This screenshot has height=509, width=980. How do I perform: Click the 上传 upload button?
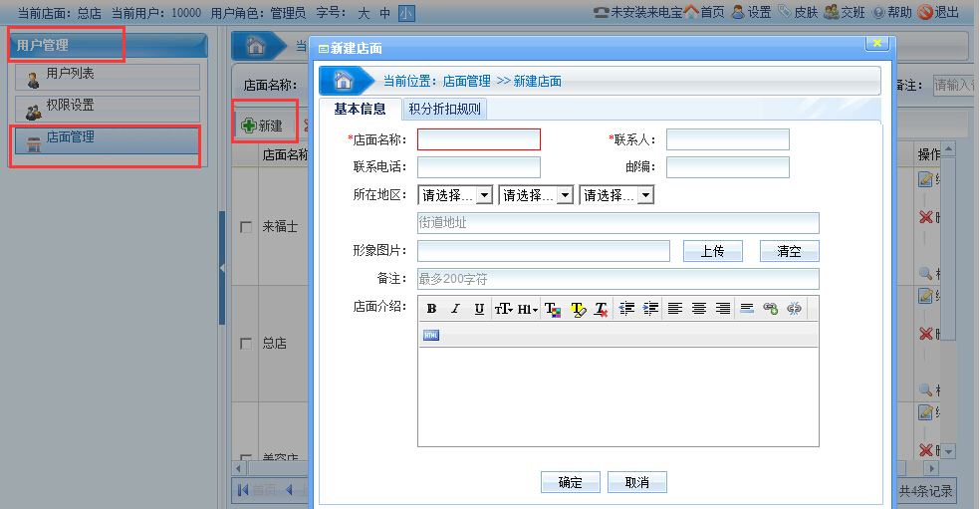click(712, 251)
